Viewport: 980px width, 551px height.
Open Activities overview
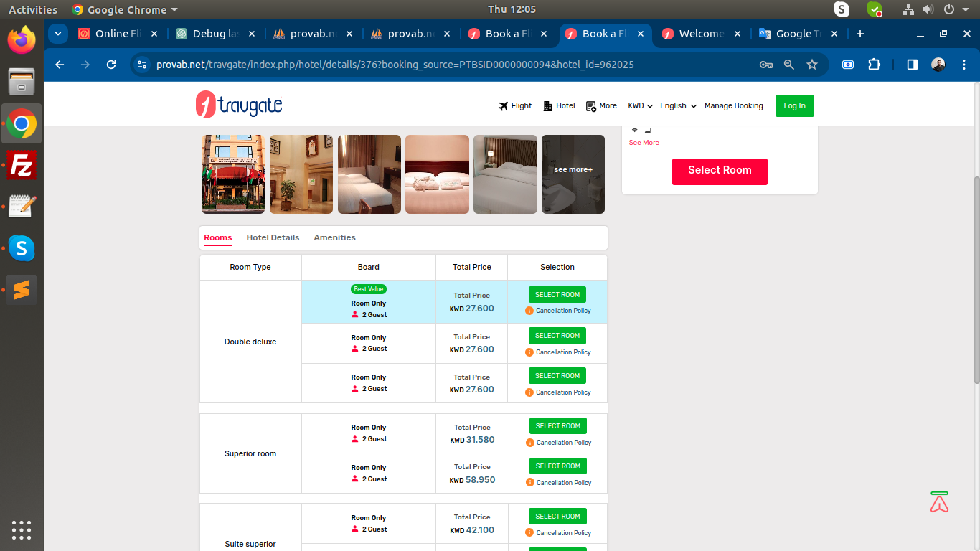point(33,9)
